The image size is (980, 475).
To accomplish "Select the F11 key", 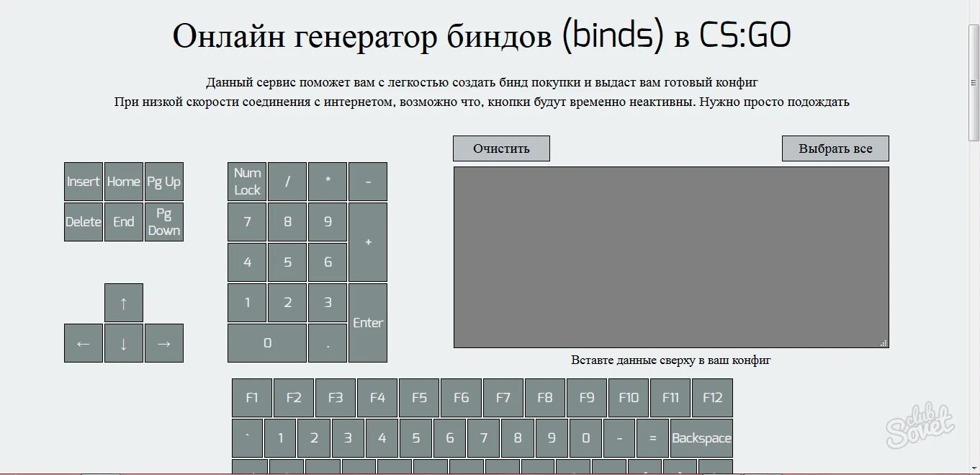I will tap(670, 398).
